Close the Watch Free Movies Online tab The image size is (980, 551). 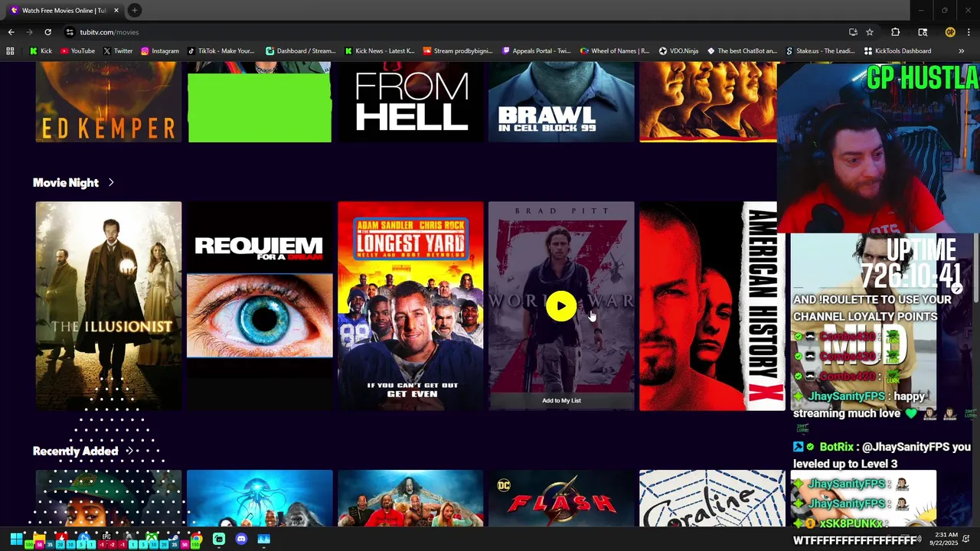pos(116,11)
